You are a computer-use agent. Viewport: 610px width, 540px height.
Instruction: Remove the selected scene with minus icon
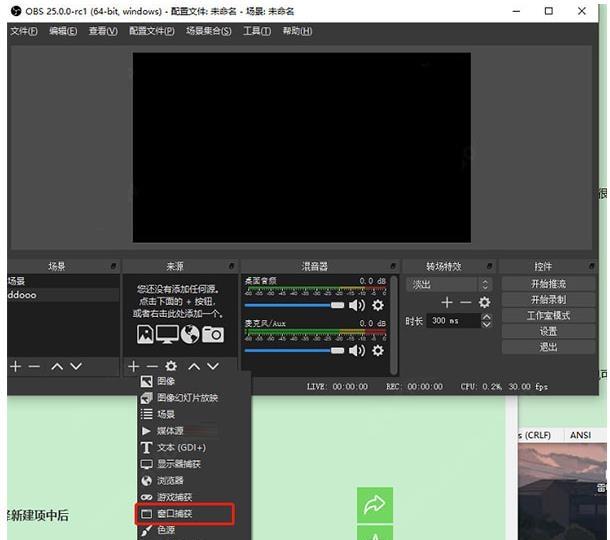click(x=34, y=366)
